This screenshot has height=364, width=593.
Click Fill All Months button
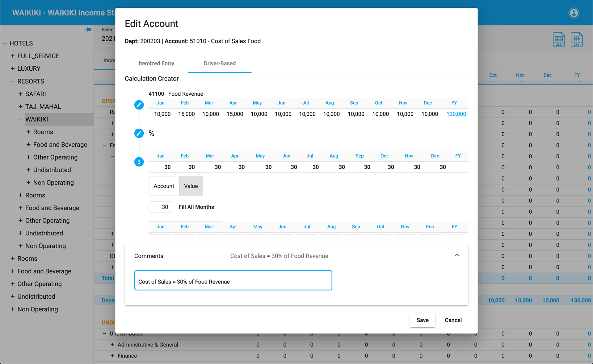pos(196,207)
